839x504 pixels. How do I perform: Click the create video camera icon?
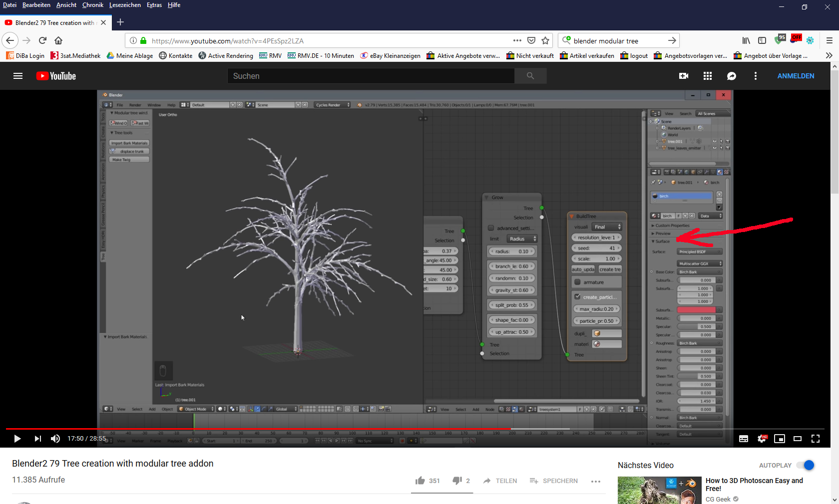pyautogui.click(x=684, y=76)
